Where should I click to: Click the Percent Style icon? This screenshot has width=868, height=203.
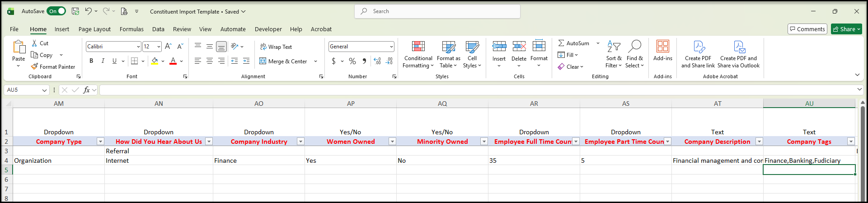tap(352, 61)
